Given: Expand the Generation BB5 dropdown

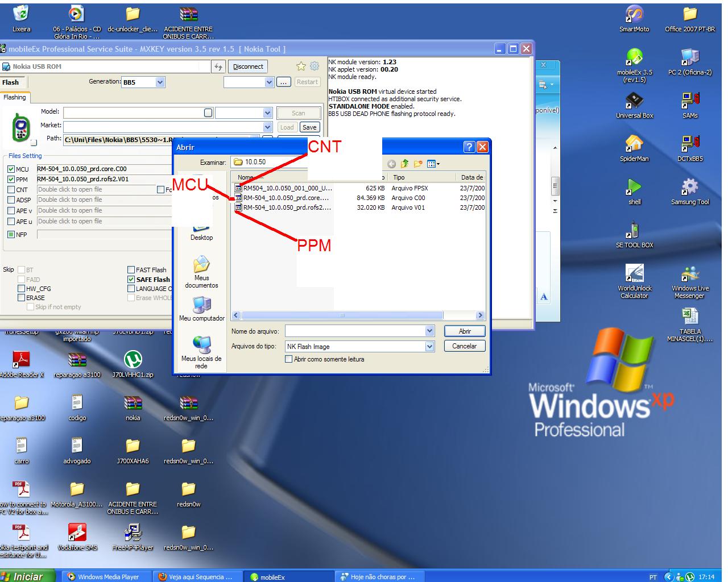Looking at the screenshot, I should [160, 82].
